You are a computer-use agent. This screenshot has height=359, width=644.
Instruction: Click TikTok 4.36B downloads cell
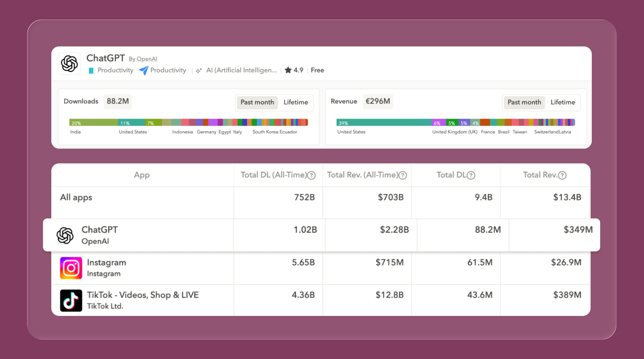(x=303, y=295)
